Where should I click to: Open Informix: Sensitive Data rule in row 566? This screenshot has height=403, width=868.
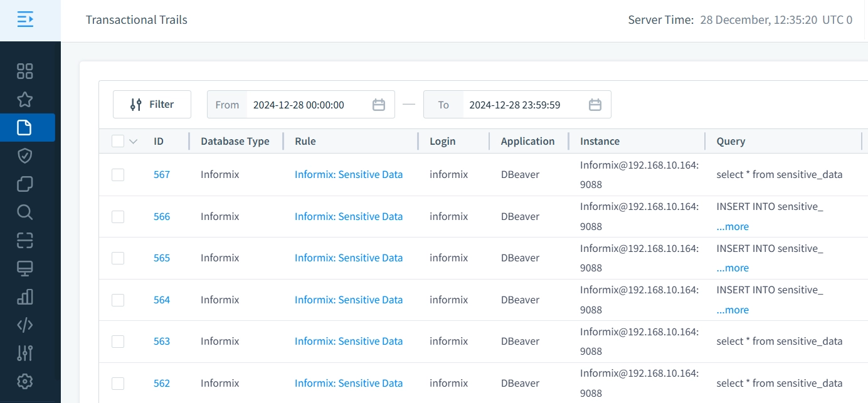[349, 217]
